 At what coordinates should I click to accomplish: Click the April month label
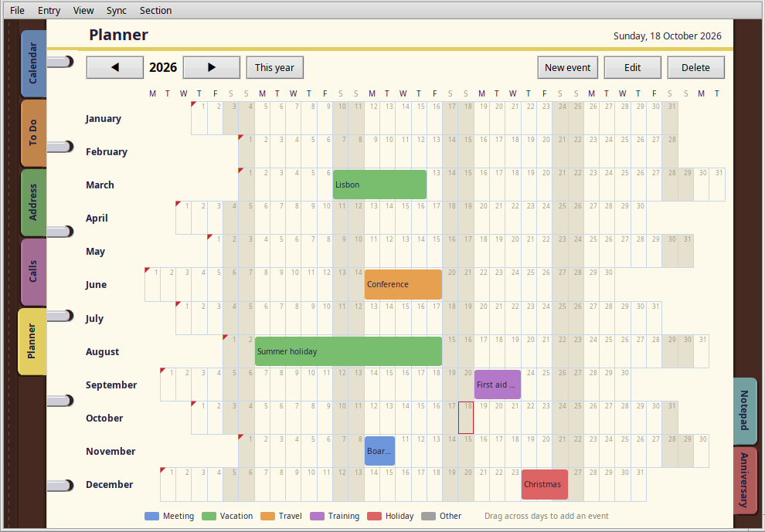pos(97,218)
